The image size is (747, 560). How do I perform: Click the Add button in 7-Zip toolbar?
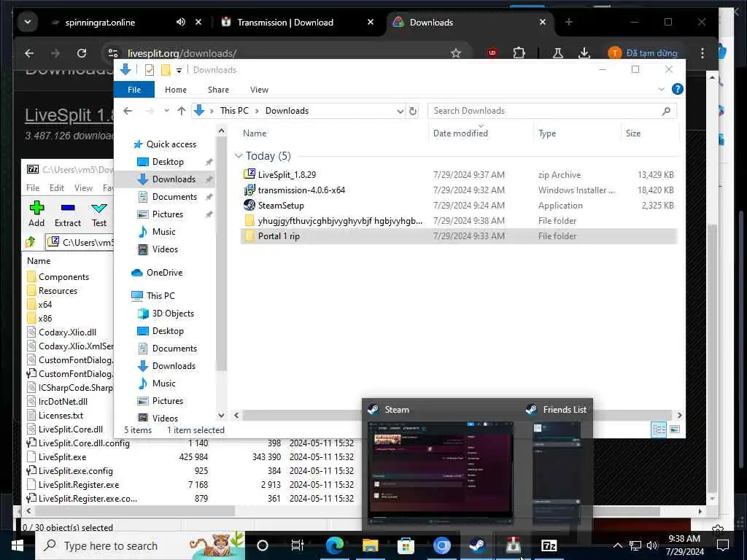pyautogui.click(x=36, y=214)
